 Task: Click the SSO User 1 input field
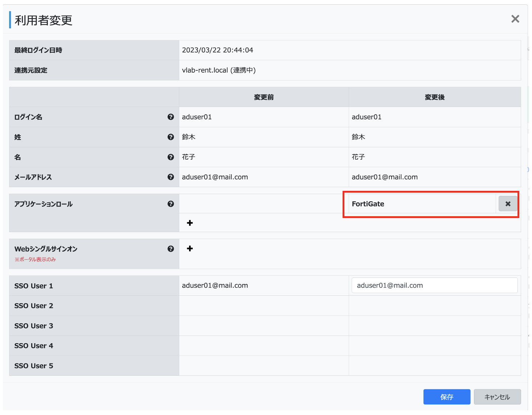[434, 285]
